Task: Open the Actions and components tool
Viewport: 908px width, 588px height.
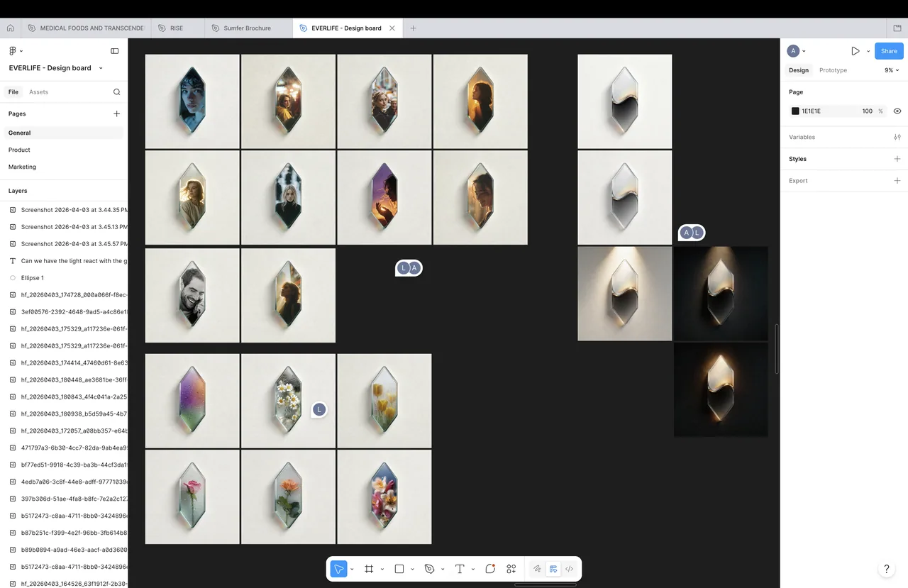Action: coord(511,569)
